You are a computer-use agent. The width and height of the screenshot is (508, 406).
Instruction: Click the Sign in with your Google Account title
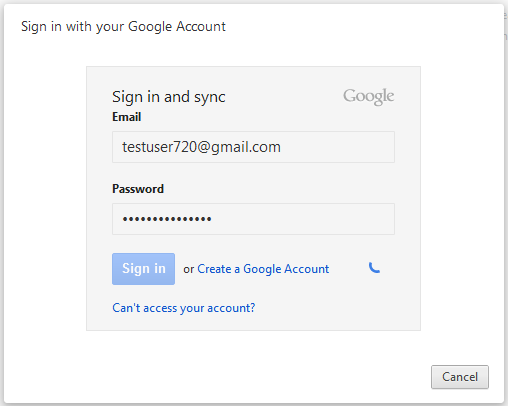pyautogui.click(x=123, y=27)
